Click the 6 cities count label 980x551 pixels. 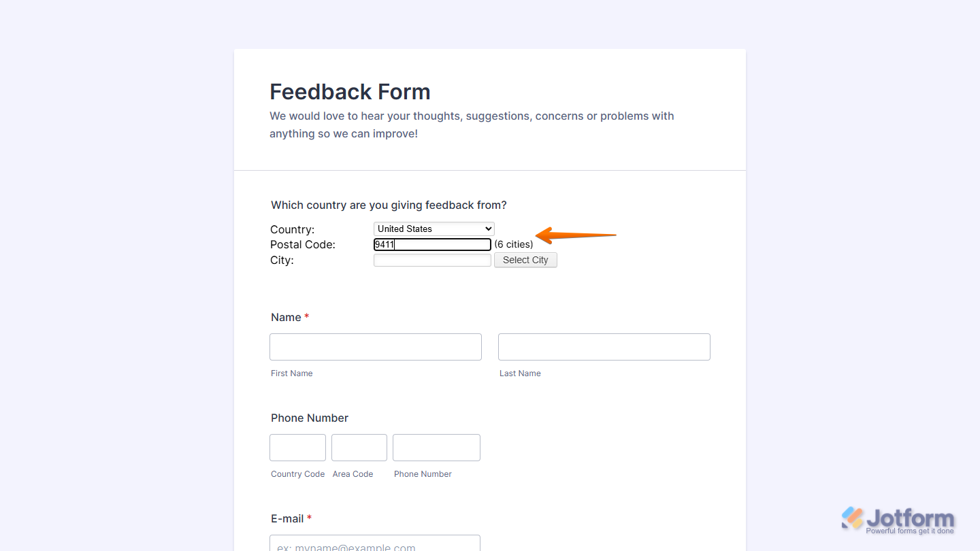[514, 244]
